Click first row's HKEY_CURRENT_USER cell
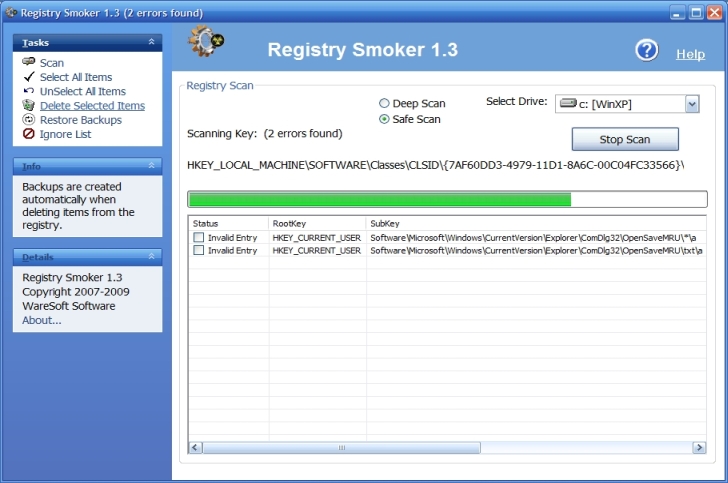 pos(317,238)
